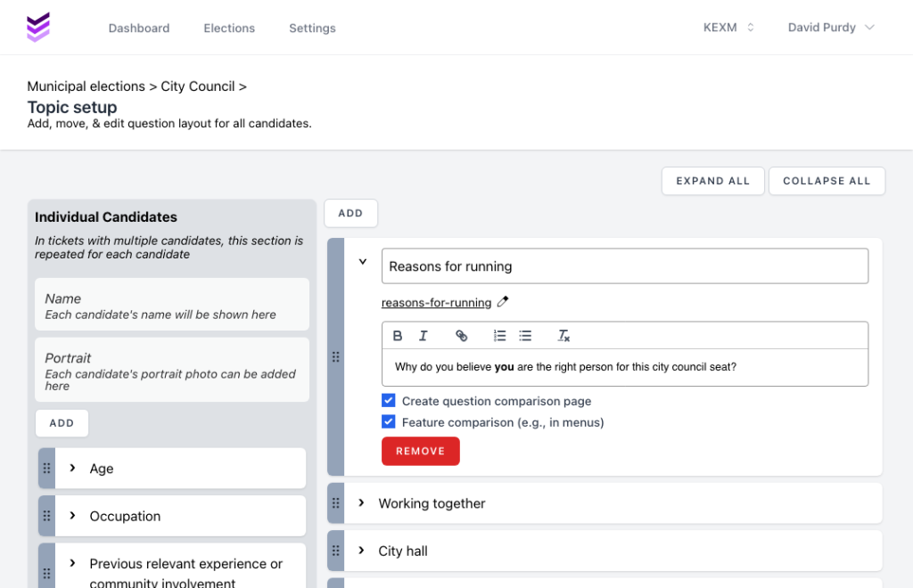Screen dimensions: 913x588
Task: Insert a link via the editor toolbar
Action: pos(461,336)
